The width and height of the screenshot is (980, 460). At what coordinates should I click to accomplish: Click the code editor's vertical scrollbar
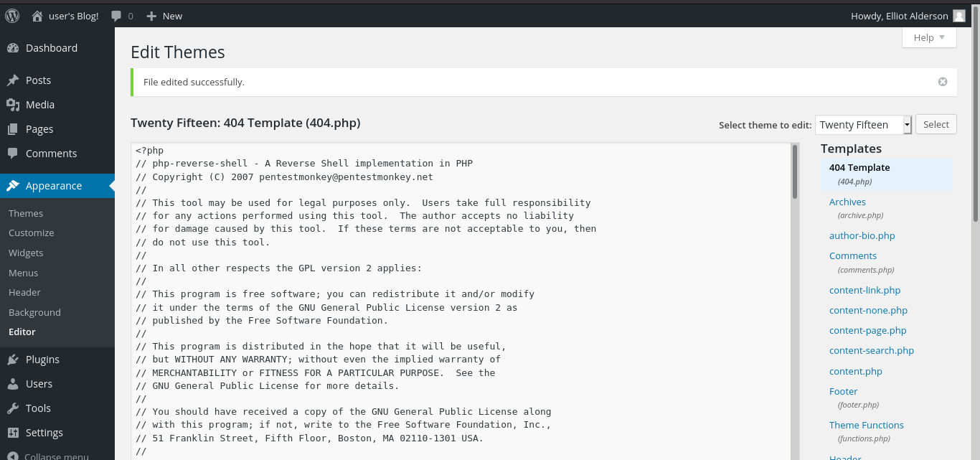point(795,172)
